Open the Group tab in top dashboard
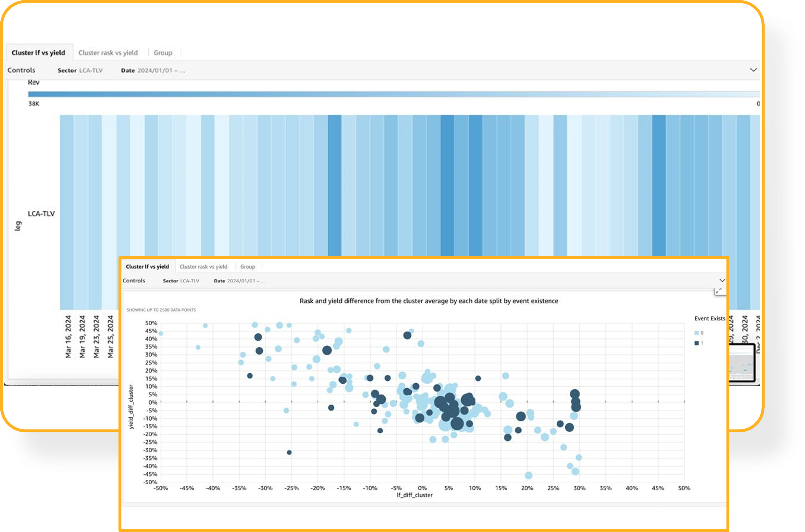 (x=163, y=53)
